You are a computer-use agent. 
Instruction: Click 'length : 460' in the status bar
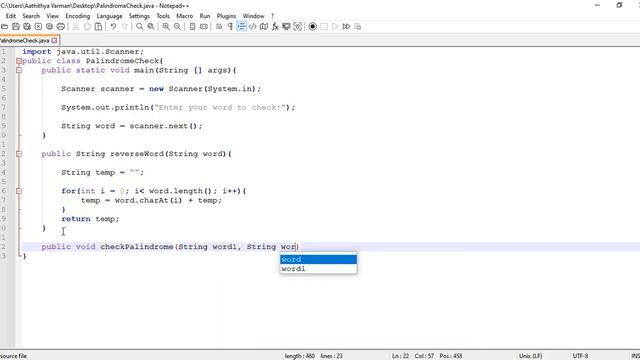(x=300, y=356)
